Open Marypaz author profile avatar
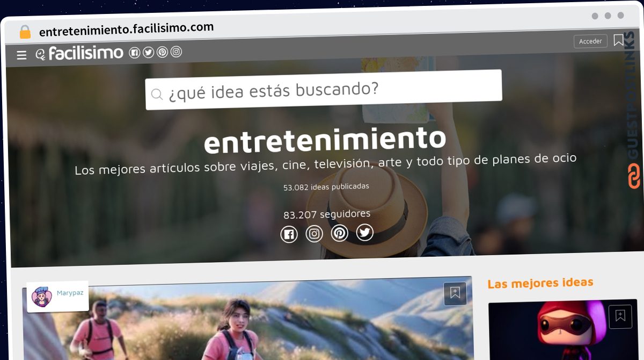 click(x=41, y=297)
